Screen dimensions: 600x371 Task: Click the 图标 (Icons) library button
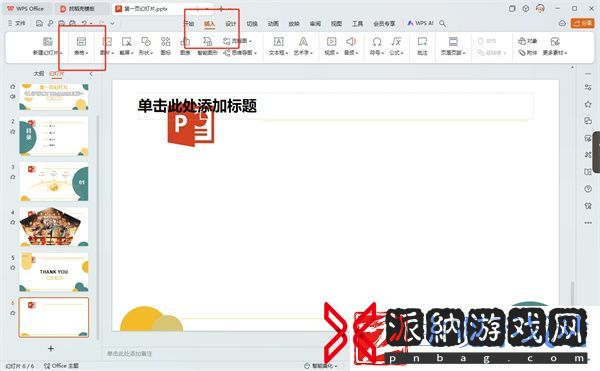pyautogui.click(x=165, y=46)
